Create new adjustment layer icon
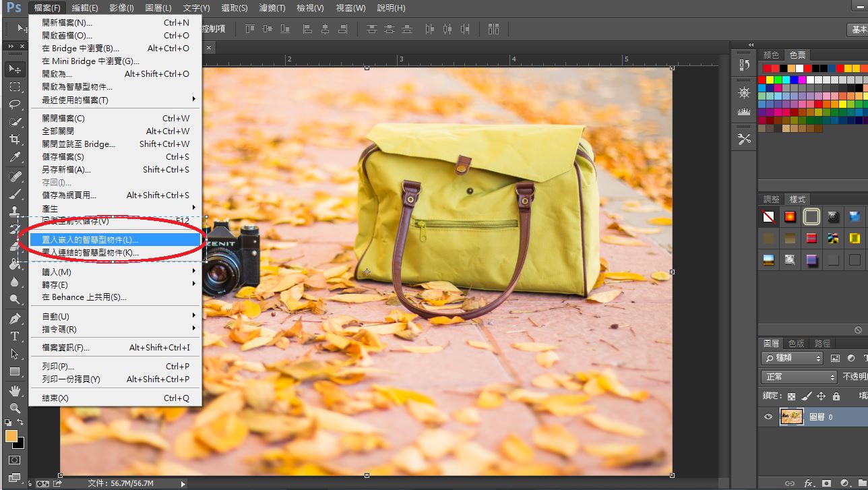 tap(844, 483)
